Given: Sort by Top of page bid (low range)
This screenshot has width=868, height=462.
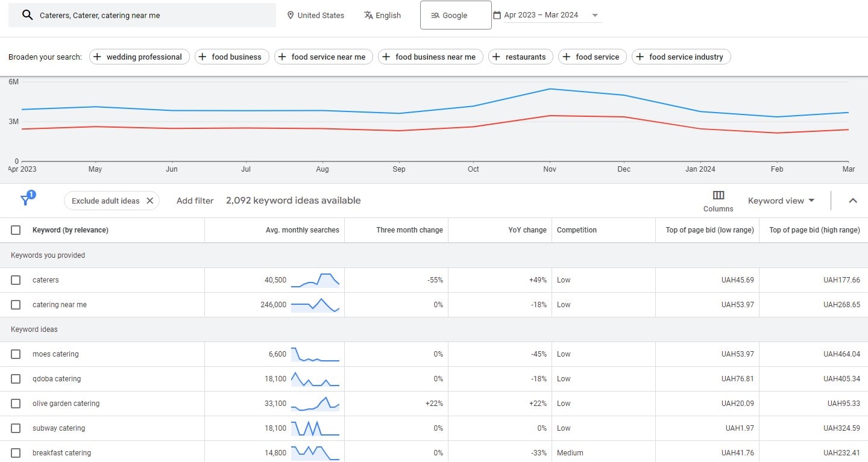Looking at the screenshot, I should (x=709, y=230).
